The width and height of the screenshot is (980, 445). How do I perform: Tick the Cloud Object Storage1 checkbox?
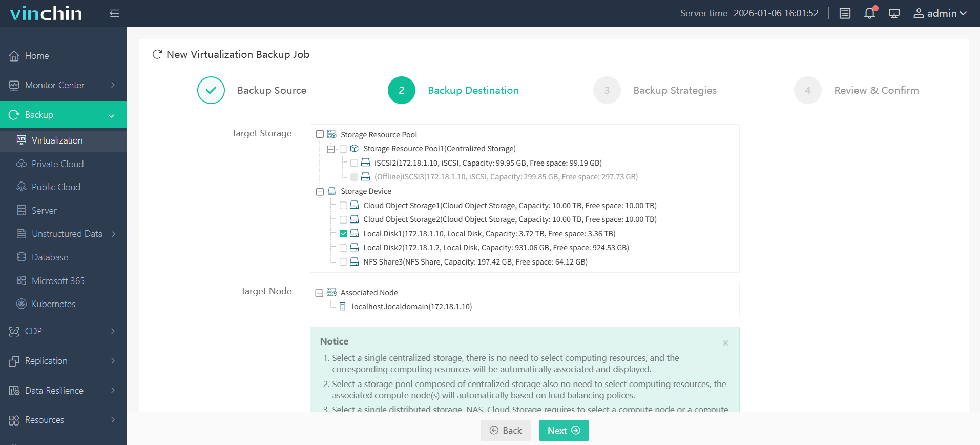pyautogui.click(x=343, y=206)
